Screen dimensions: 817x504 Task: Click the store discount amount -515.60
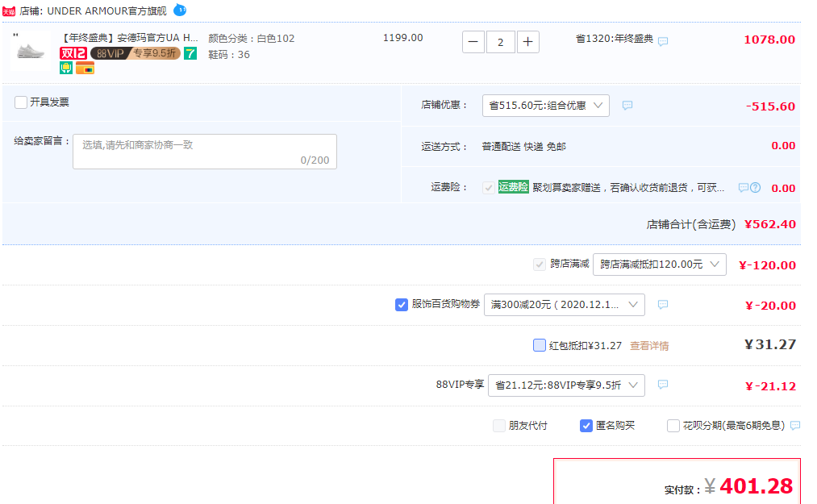[770, 106]
